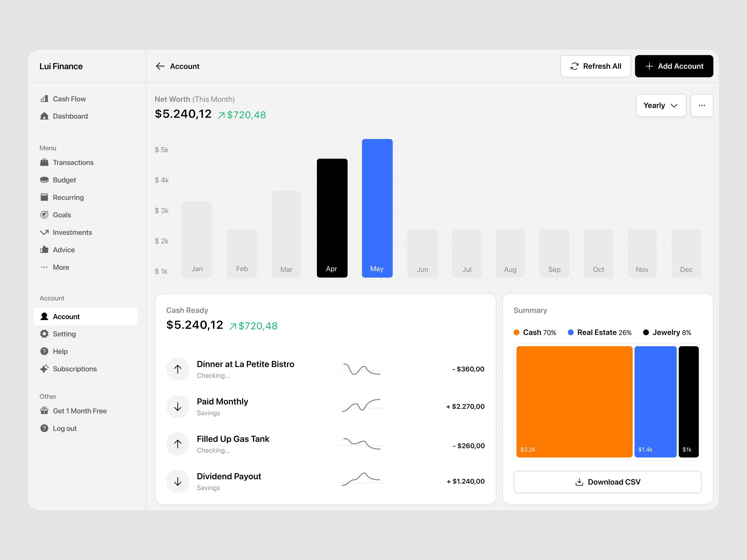747x560 pixels.
Task: Open the chart options ellipsis menu
Action: [702, 105]
